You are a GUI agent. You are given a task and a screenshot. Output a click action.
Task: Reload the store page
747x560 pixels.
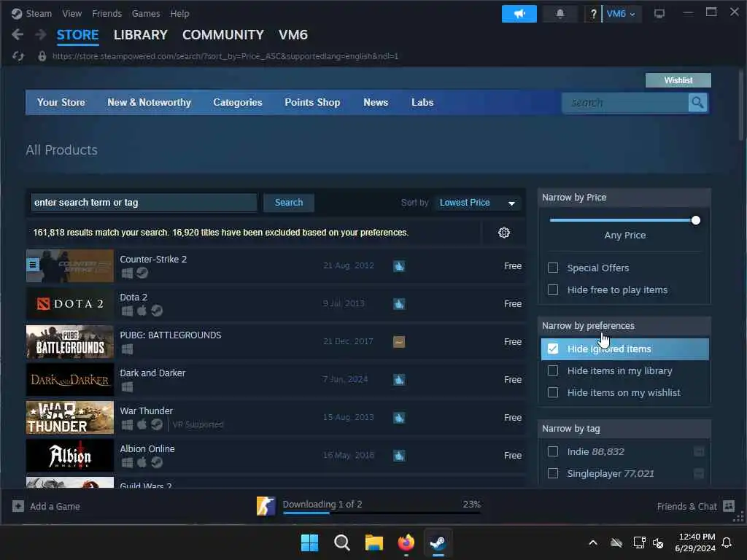tap(18, 56)
